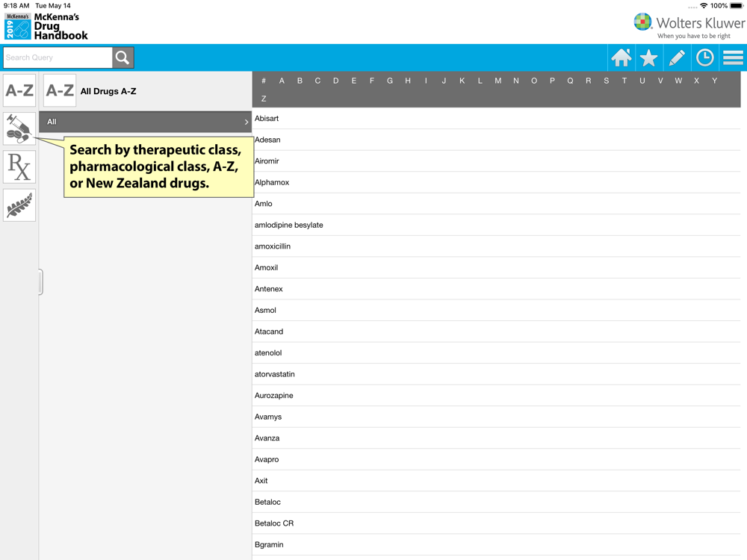747x560 pixels.
Task: Open the Airomir drug entry
Action: (497, 161)
